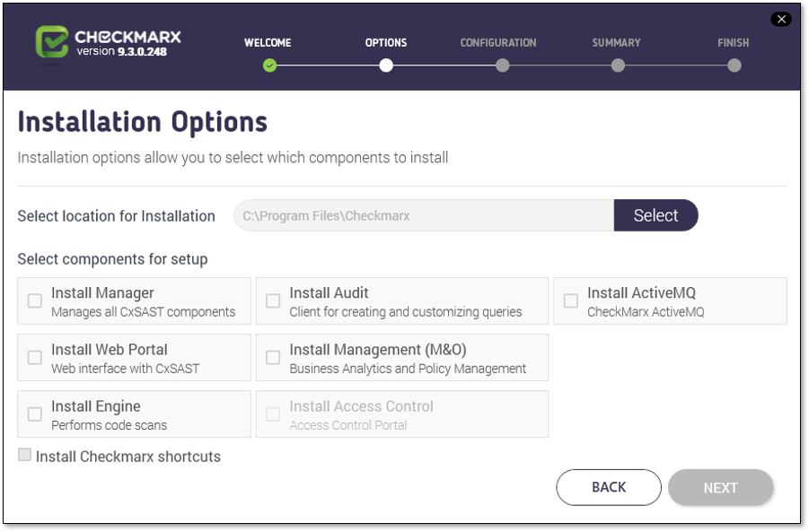Click the Finish step circle

point(734,65)
